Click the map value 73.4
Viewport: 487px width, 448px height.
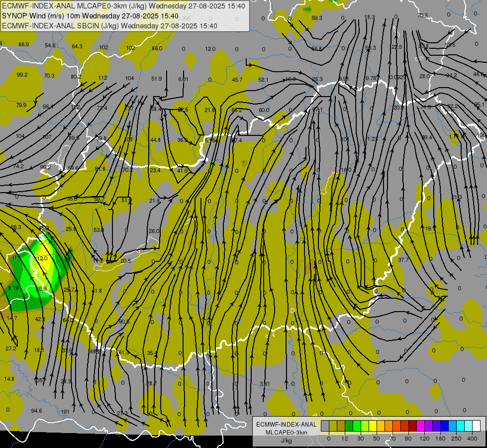102,108
